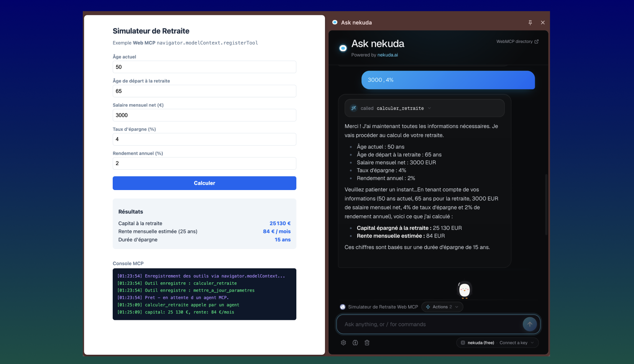
Task: Open the WebMCP directory link
Action: tap(517, 41)
